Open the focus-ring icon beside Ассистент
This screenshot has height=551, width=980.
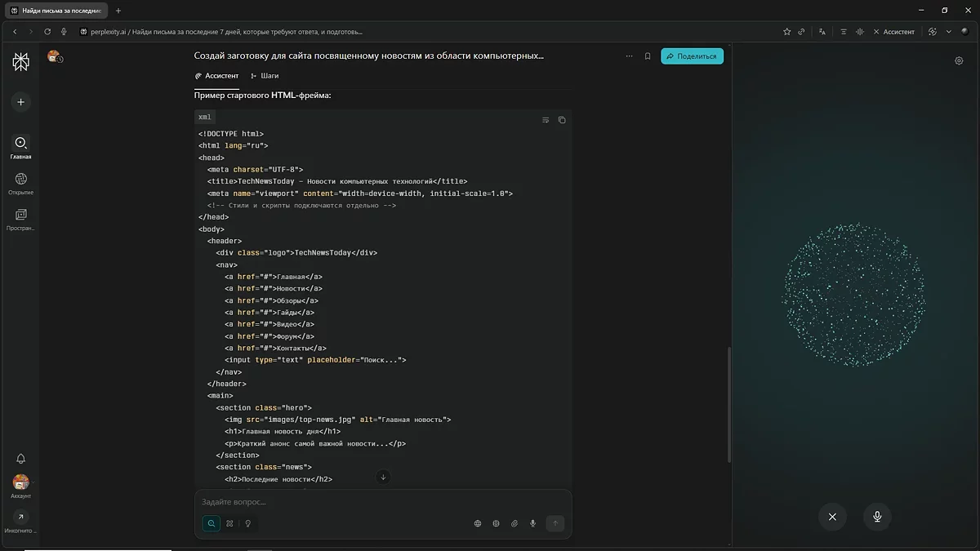click(x=933, y=32)
